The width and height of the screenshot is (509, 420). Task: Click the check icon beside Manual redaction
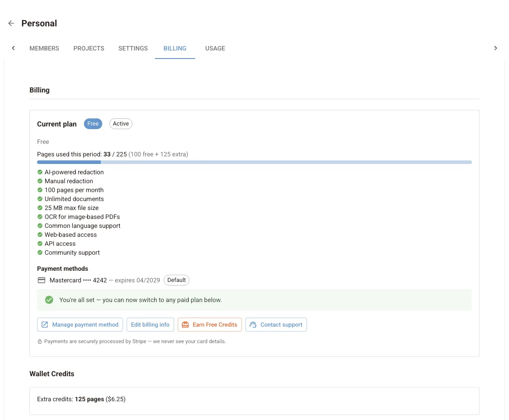pyautogui.click(x=40, y=181)
